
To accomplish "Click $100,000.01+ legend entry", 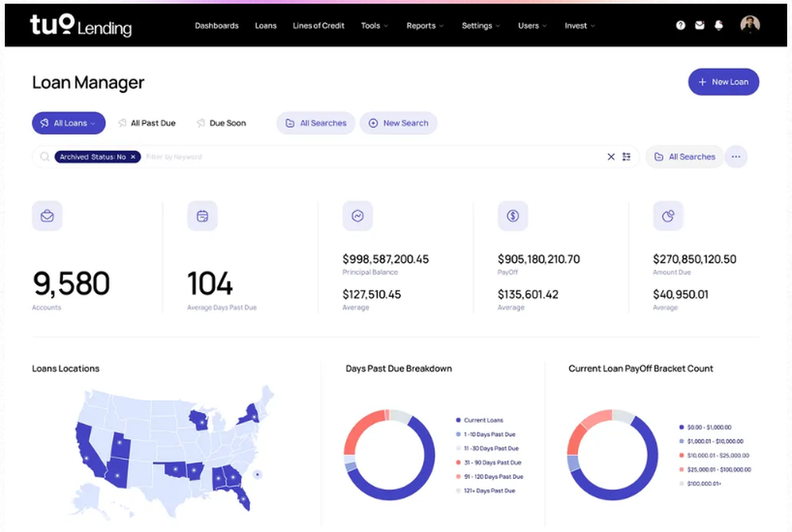I will [700, 484].
